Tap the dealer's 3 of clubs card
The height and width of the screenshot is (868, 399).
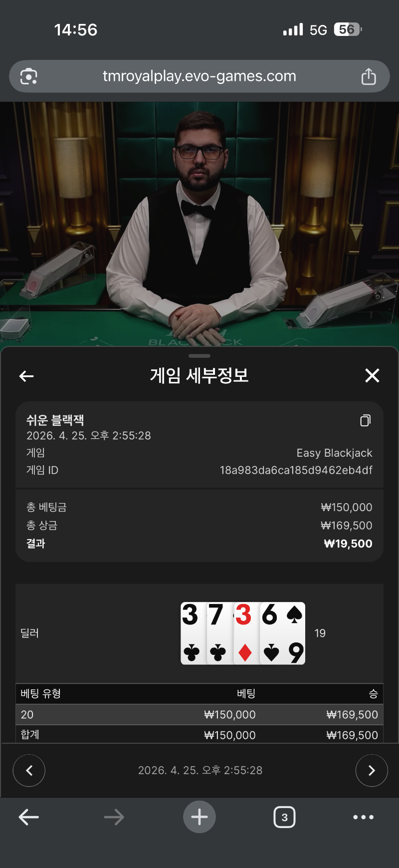click(193, 633)
